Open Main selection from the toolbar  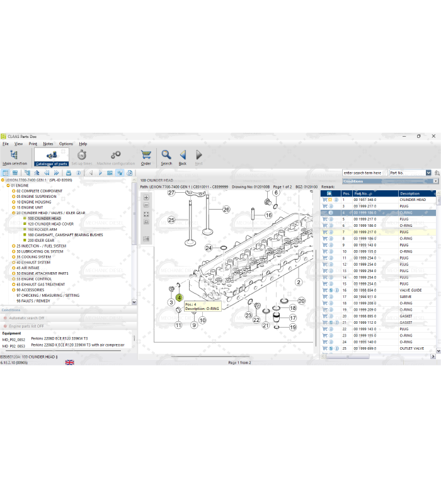click(14, 157)
